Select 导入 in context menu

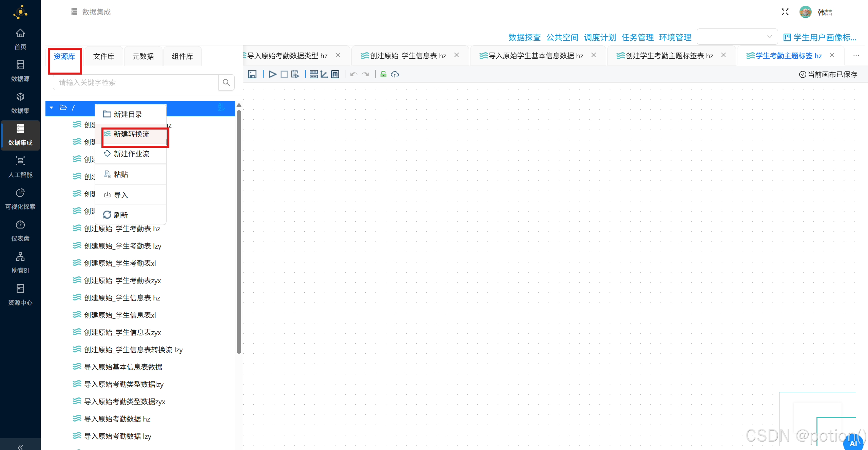click(131, 195)
